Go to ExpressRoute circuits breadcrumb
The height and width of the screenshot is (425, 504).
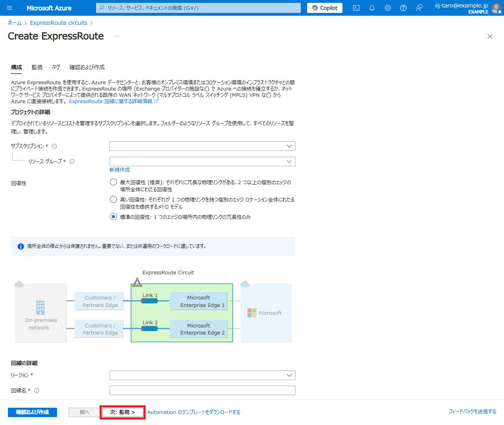pyautogui.click(x=59, y=23)
